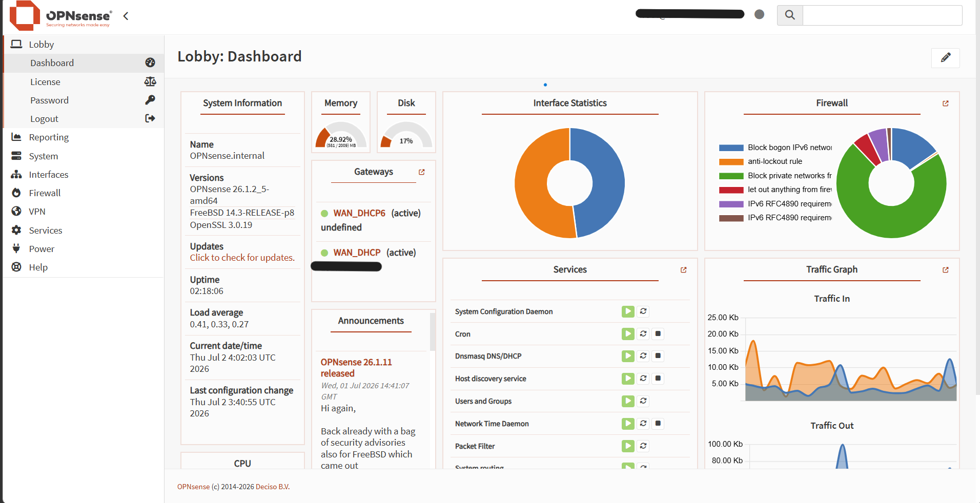Click the Logout arrow icon

point(150,118)
